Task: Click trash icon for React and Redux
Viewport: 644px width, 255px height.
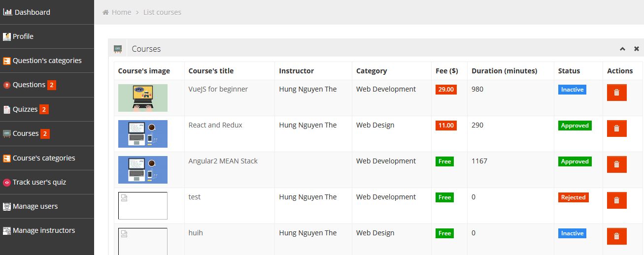Action: coord(616,128)
